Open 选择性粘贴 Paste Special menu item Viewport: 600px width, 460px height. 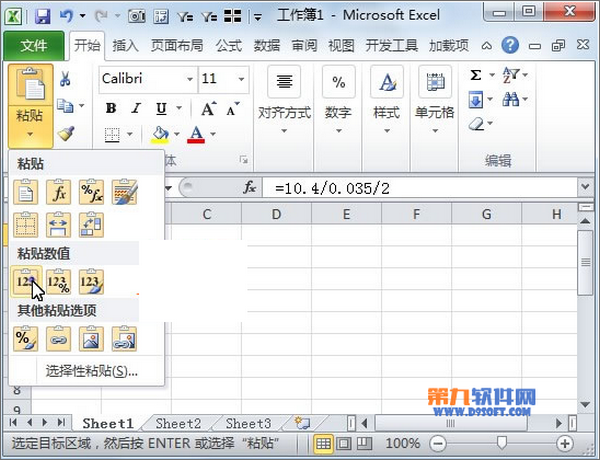(91, 371)
